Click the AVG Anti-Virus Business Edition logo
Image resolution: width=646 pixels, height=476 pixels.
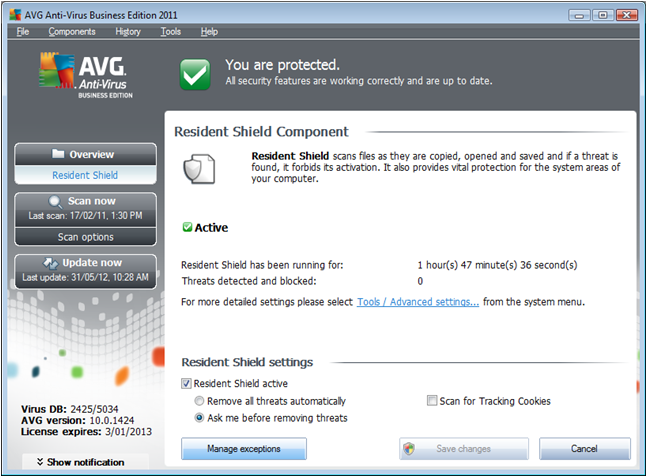pyautogui.click(x=86, y=75)
